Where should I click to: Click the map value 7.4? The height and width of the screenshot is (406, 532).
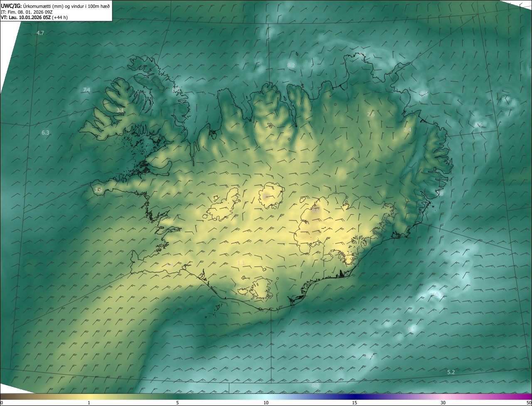click(86, 90)
